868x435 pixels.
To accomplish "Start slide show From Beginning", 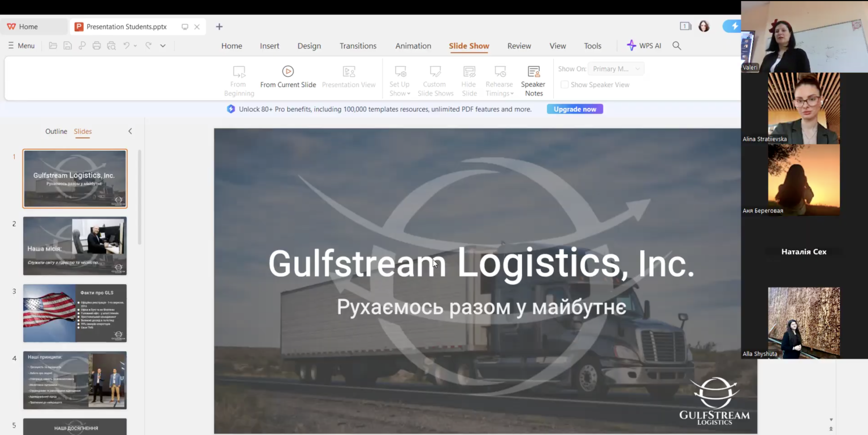I will point(239,81).
